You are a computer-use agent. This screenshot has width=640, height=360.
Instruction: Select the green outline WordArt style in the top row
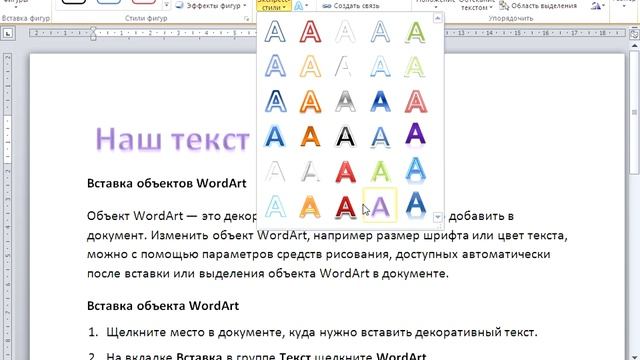click(416, 31)
